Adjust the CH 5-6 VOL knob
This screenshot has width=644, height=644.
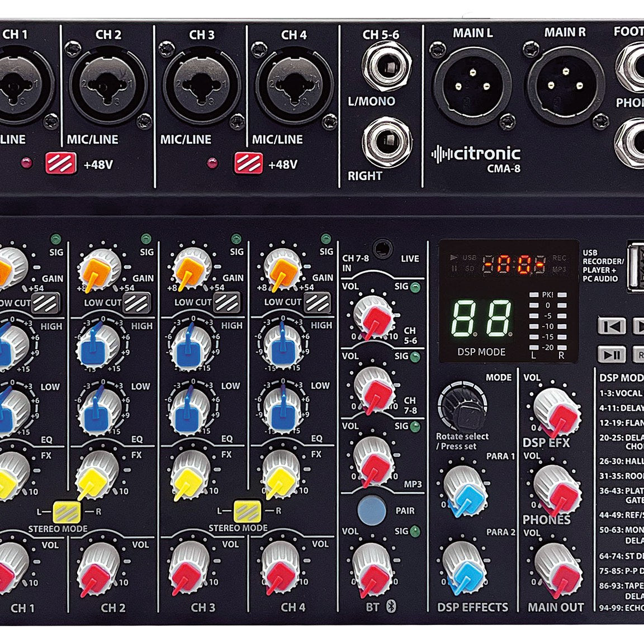click(373, 317)
